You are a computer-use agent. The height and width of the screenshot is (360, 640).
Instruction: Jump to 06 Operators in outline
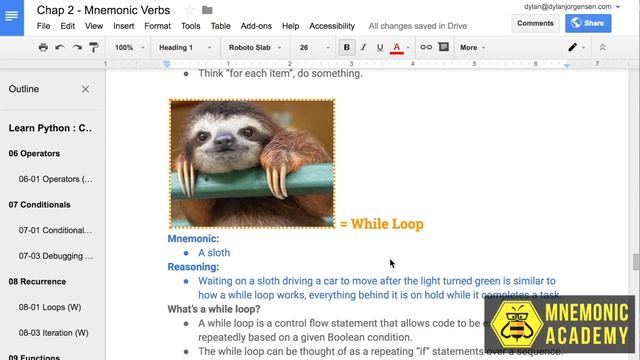tap(34, 153)
